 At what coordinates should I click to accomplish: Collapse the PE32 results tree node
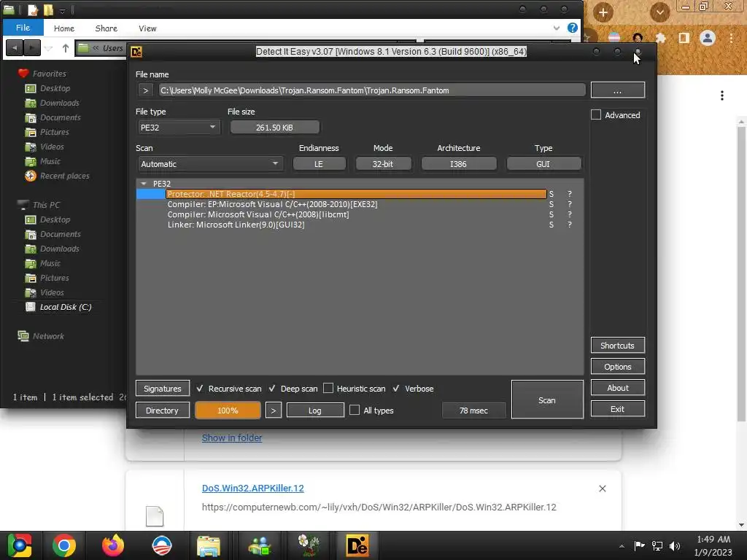[x=144, y=183]
